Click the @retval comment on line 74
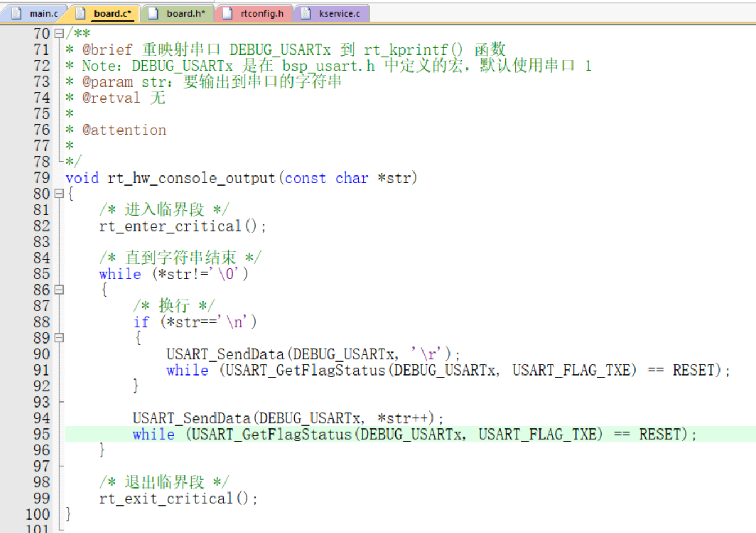756x533 pixels. (111, 98)
